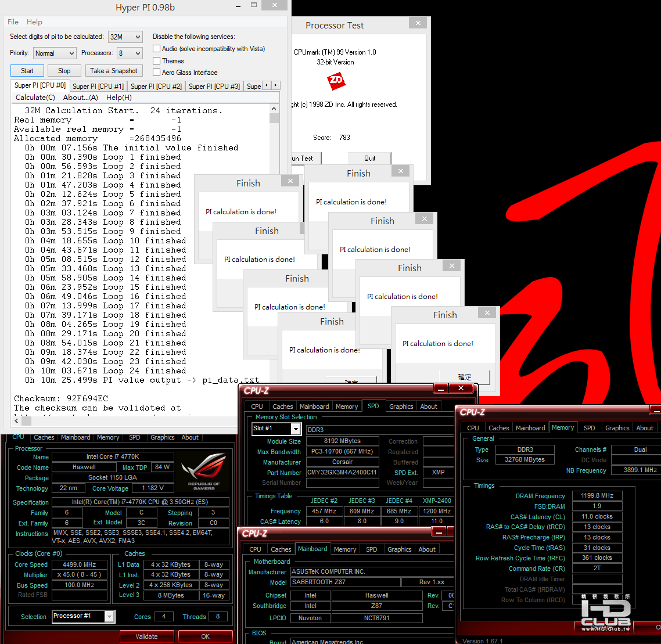This screenshot has width=661, height=644.
Task: Click the Part Number CMY32GX3M4A2400C11 field
Action: point(342,473)
